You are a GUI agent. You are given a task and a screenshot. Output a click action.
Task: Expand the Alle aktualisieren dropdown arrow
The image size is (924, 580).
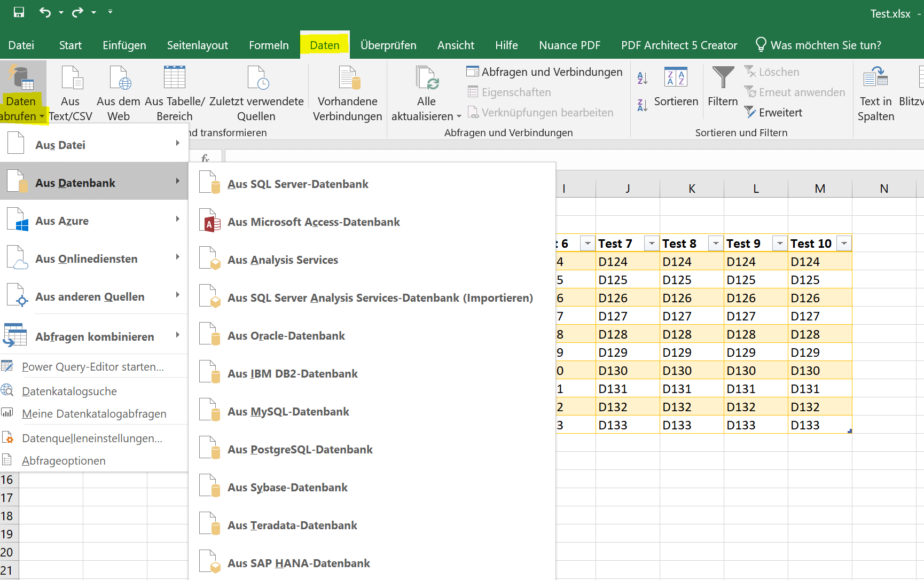pyautogui.click(x=459, y=116)
